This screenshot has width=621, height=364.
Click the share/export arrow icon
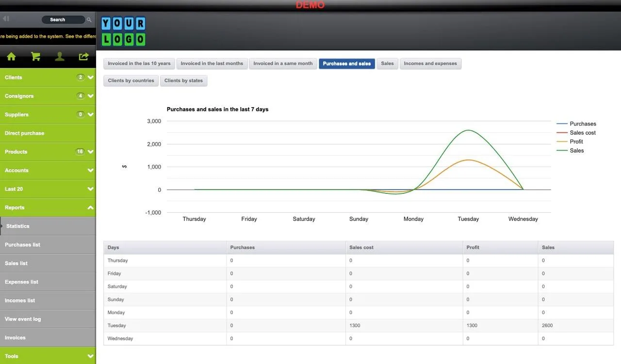click(x=84, y=56)
